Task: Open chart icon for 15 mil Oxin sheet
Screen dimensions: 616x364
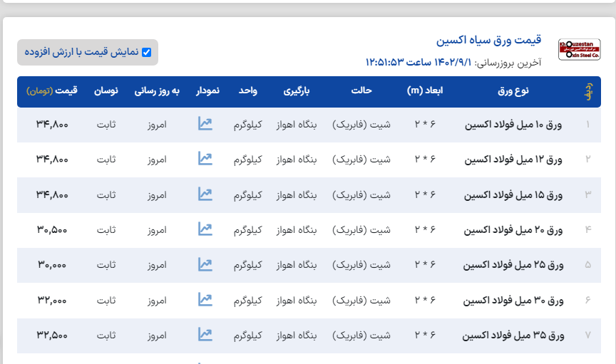Action: tap(205, 194)
